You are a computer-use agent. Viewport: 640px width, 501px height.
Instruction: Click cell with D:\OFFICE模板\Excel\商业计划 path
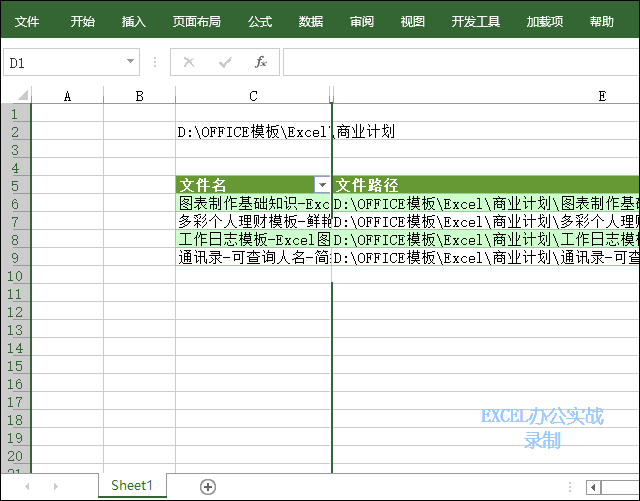pyautogui.click(x=253, y=132)
